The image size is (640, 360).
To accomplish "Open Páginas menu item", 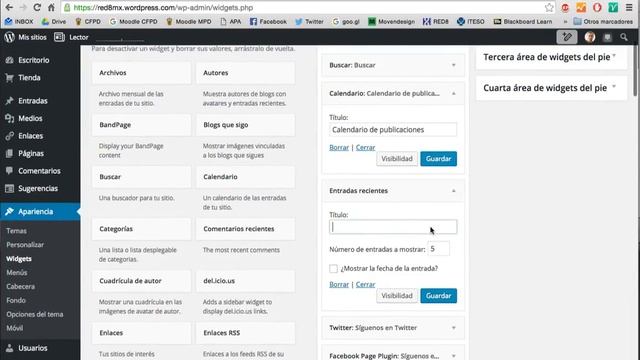I will [31, 153].
